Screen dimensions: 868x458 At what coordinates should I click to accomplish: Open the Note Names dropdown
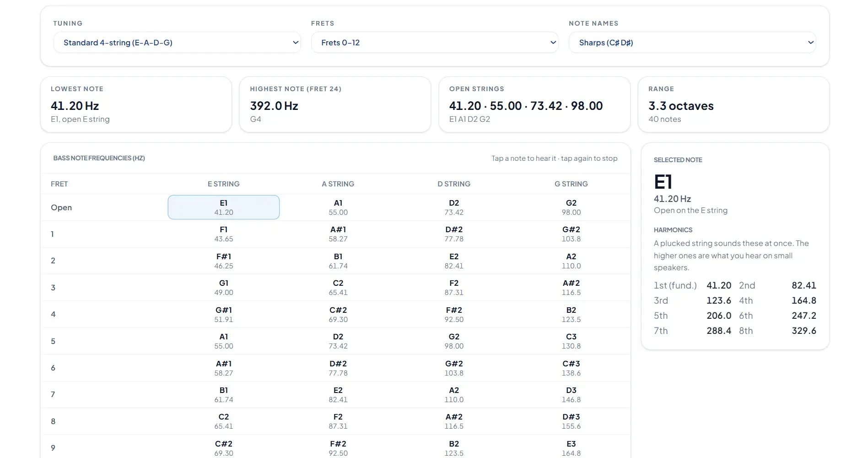pos(692,43)
